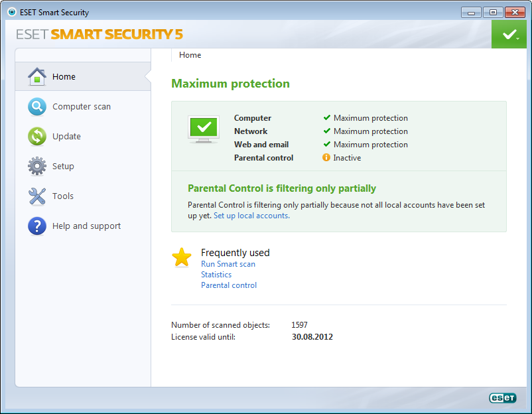Click the green protection status checkmark button
532x414 pixels.
[509, 34]
